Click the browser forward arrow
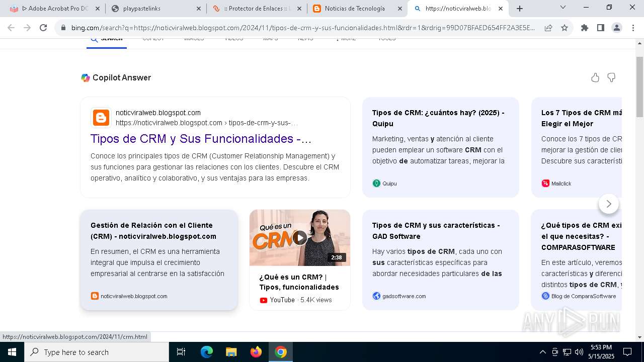Viewport: 644px width, 362px height. pyautogui.click(x=27, y=28)
